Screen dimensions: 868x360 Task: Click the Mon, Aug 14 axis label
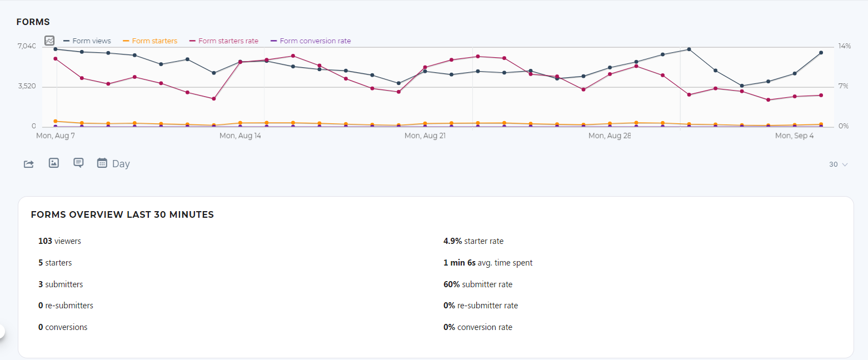[240, 136]
